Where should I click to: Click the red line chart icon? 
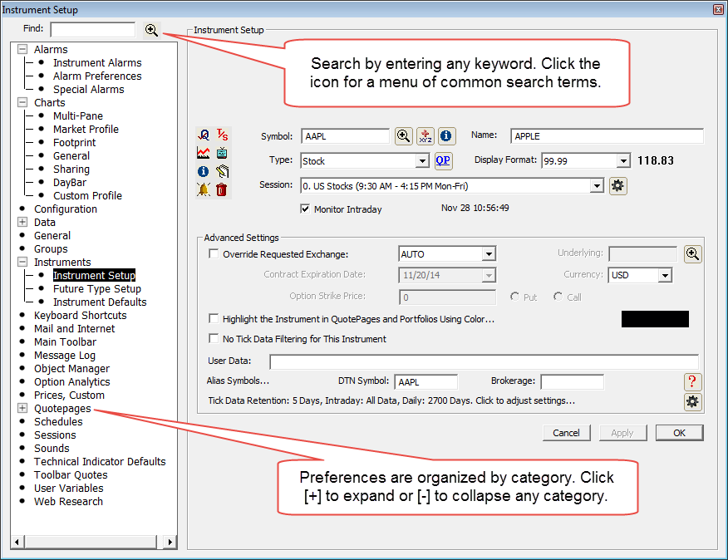click(204, 153)
